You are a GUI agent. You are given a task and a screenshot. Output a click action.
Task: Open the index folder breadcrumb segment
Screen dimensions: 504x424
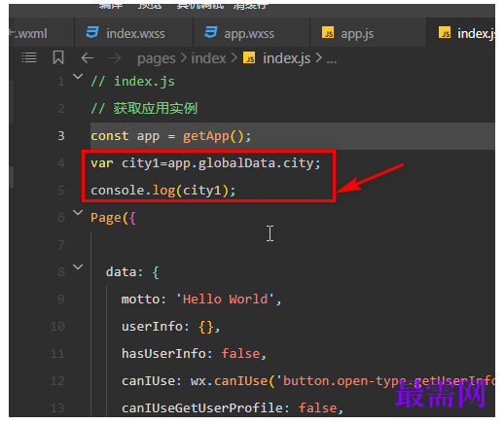(x=208, y=58)
